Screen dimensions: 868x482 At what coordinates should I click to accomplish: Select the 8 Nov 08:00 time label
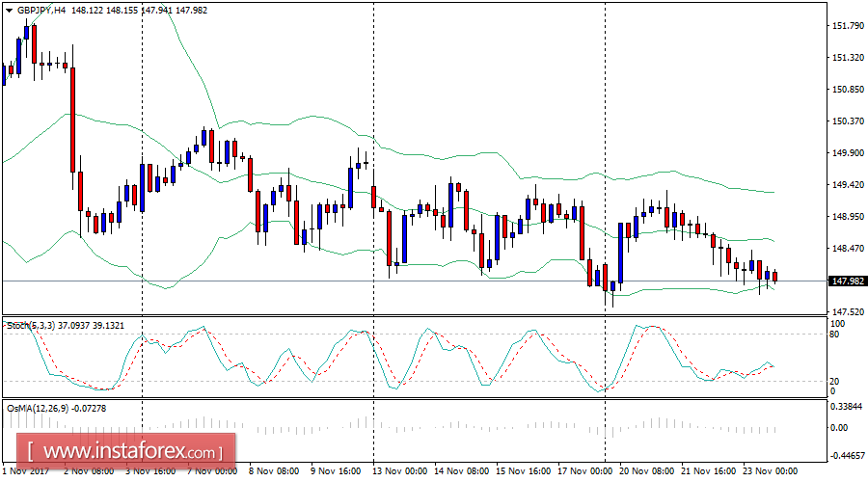coord(274,471)
